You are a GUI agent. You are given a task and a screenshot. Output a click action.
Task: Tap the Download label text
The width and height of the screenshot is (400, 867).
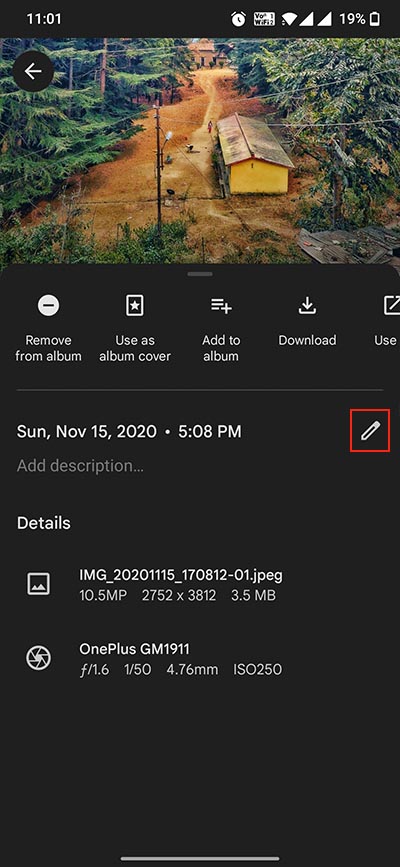click(307, 340)
